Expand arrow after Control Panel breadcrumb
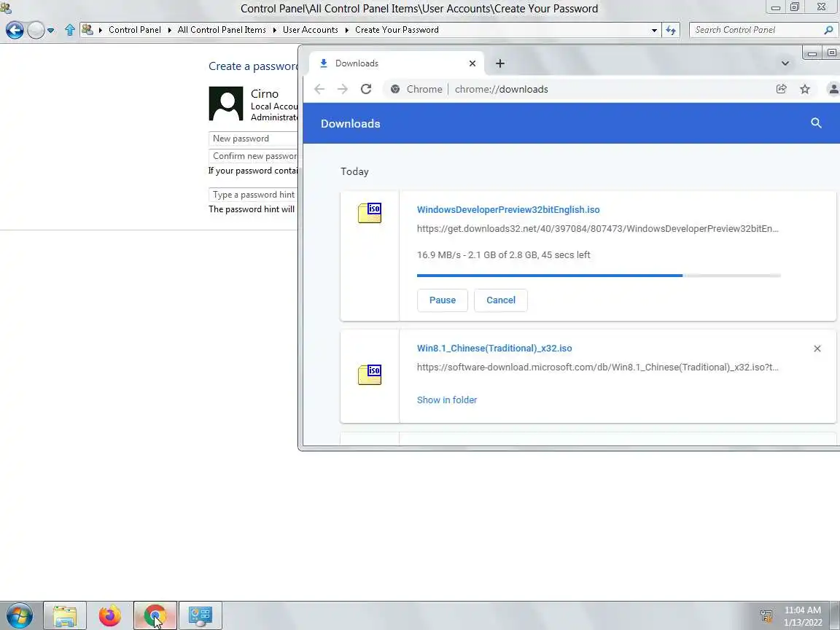The height and width of the screenshot is (630, 840). point(169,30)
